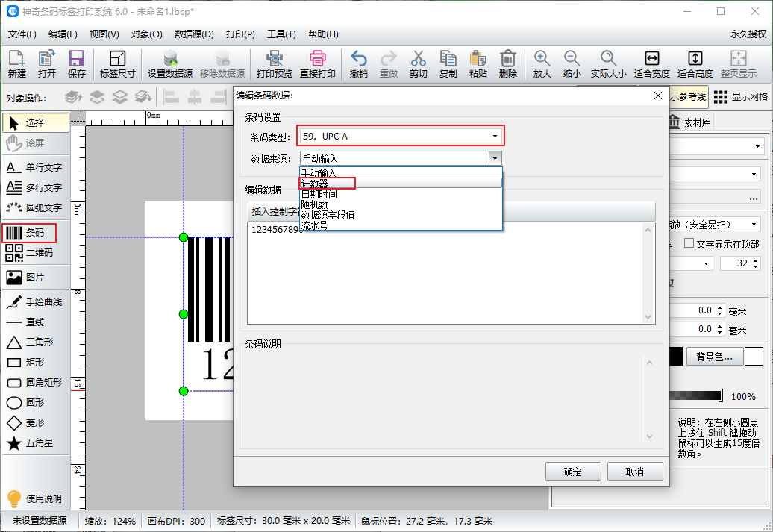Click the 直接打印 printer icon
Viewport: 773px width, 532px height.
pyautogui.click(x=318, y=64)
